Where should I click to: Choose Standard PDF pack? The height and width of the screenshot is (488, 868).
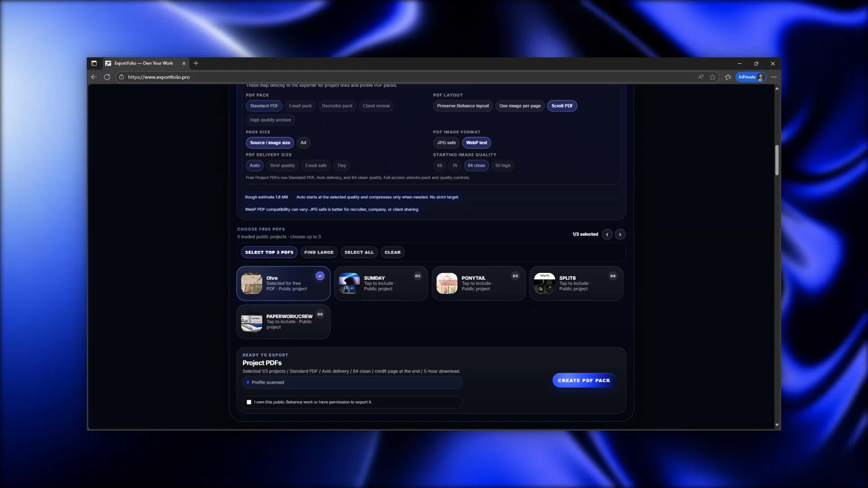point(264,106)
